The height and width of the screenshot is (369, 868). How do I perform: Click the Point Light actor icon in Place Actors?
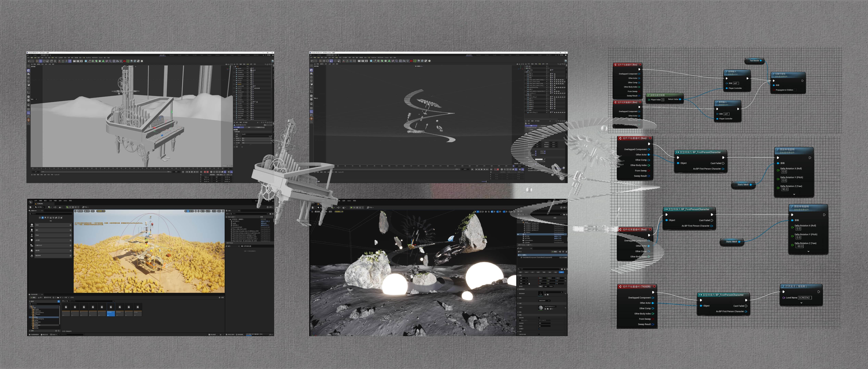pyautogui.click(x=32, y=240)
